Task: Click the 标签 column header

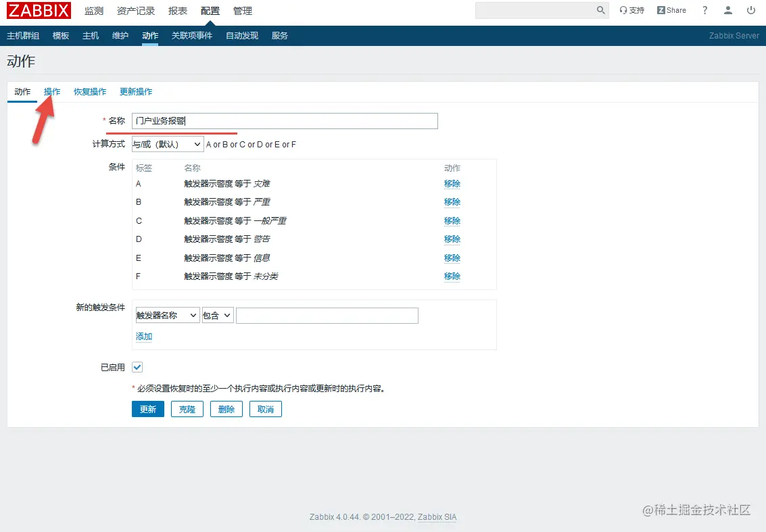Action: (143, 168)
